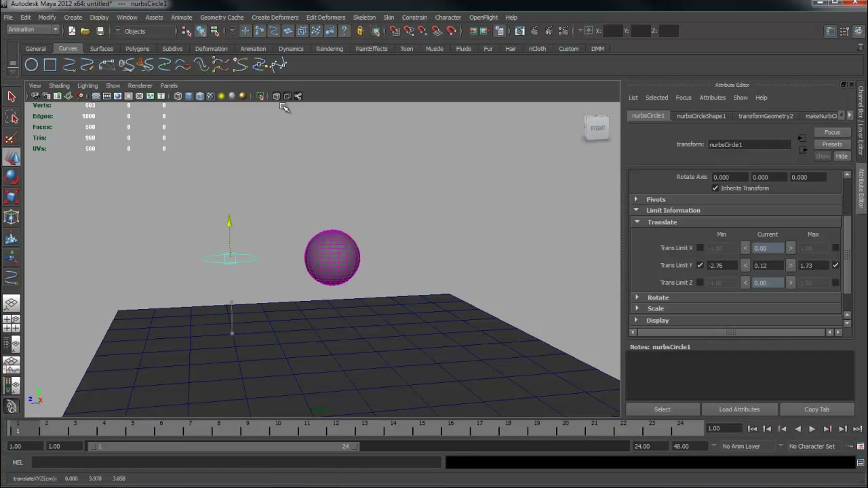The height and width of the screenshot is (488, 868).
Task: Jump to start of playback range
Action: coord(753,428)
